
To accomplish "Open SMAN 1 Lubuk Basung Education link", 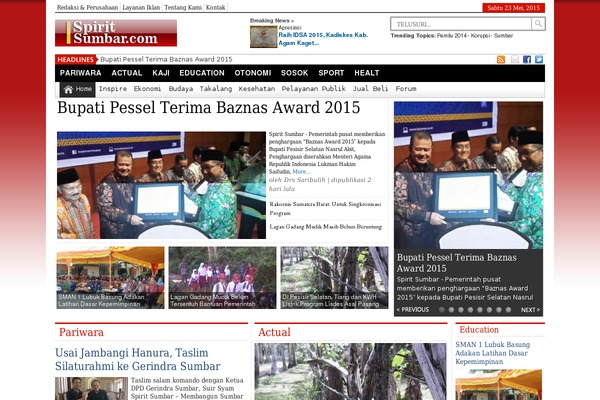I will [x=493, y=353].
